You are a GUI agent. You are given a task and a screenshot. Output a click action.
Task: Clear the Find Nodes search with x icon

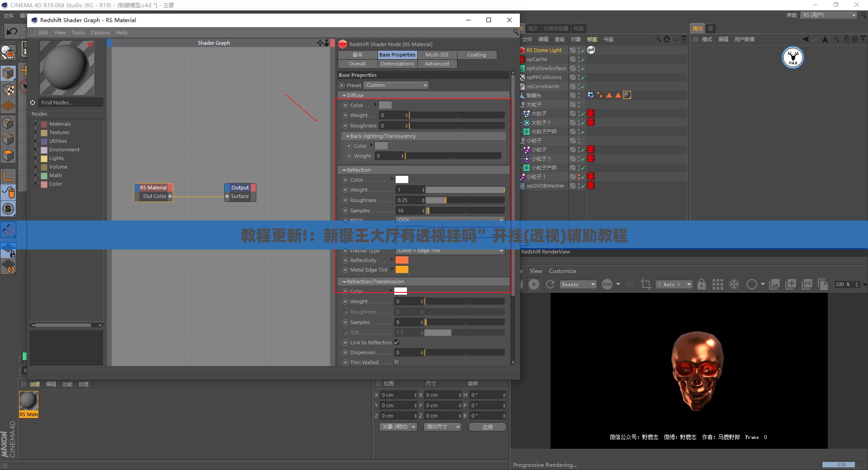pos(33,103)
